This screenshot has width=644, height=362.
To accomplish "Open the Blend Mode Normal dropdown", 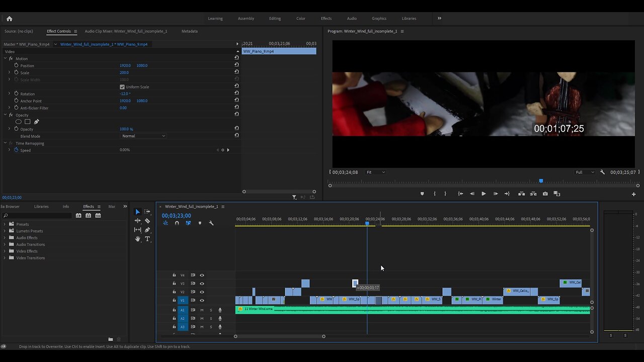I will point(143,136).
